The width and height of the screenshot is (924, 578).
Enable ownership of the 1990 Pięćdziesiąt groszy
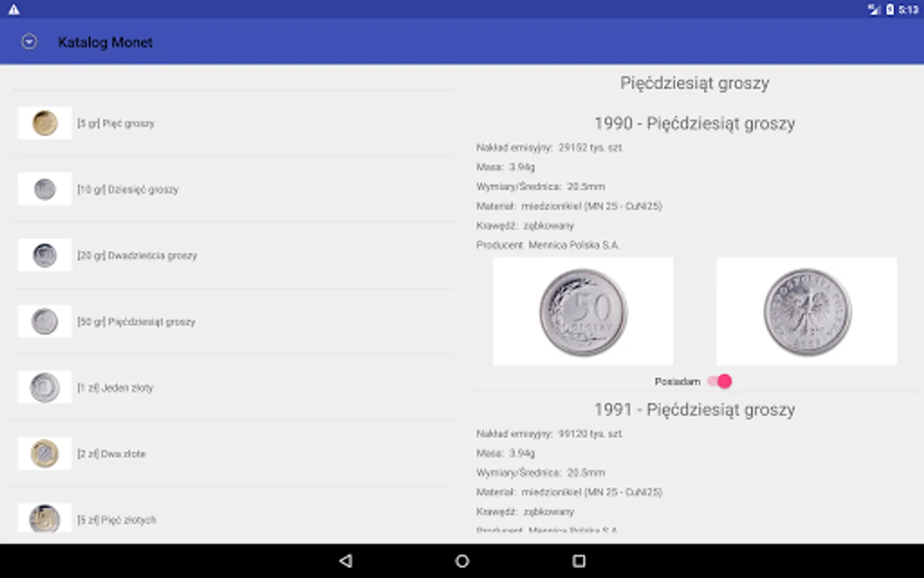click(720, 381)
